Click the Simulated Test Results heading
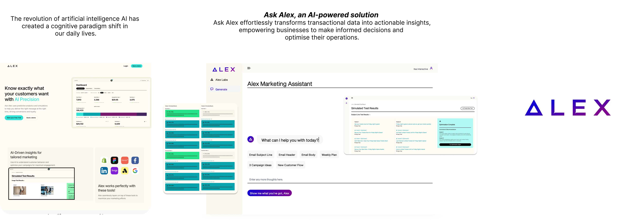 point(365,108)
